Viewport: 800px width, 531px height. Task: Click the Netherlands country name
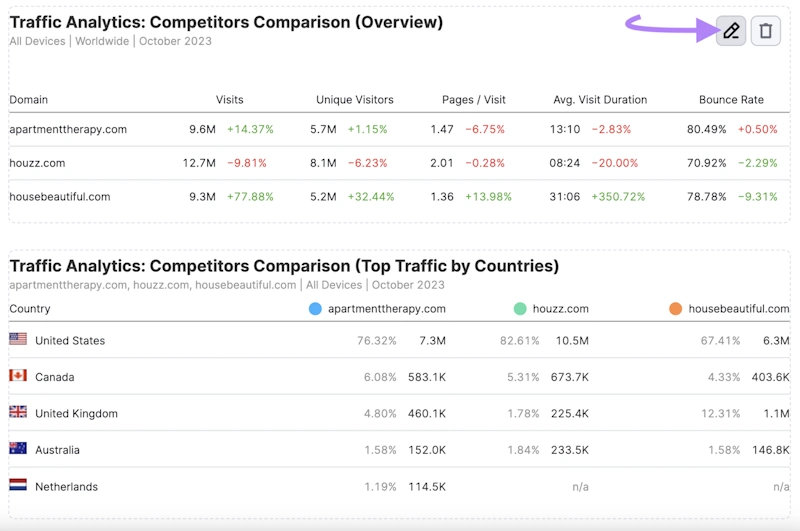pyautogui.click(x=66, y=487)
